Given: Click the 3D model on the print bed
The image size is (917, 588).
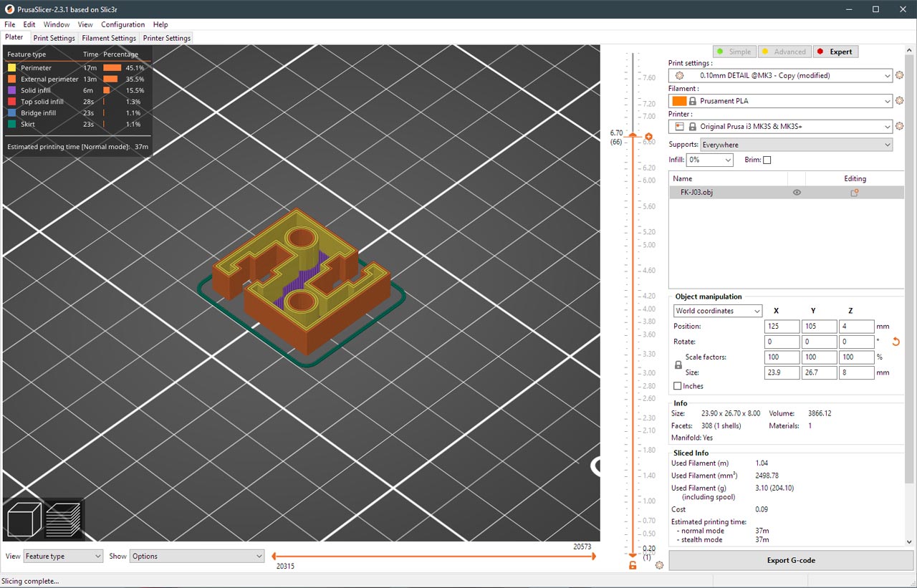Looking at the screenshot, I should (x=301, y=283).
